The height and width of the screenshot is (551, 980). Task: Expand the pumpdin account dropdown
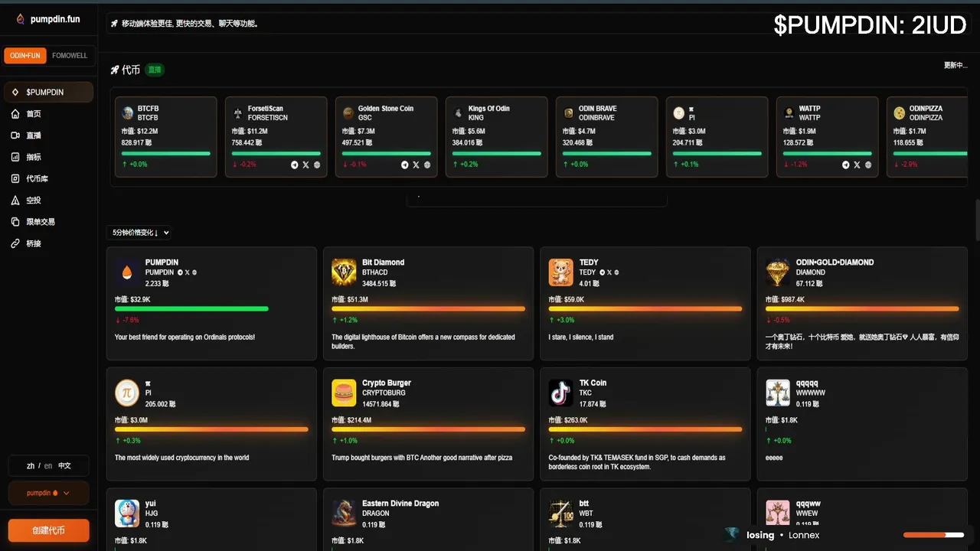click(48, 493)
